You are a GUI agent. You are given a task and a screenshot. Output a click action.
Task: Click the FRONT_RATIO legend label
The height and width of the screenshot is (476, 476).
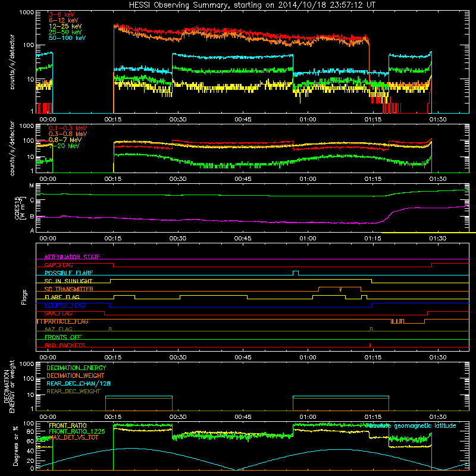(x=68, y=425)
